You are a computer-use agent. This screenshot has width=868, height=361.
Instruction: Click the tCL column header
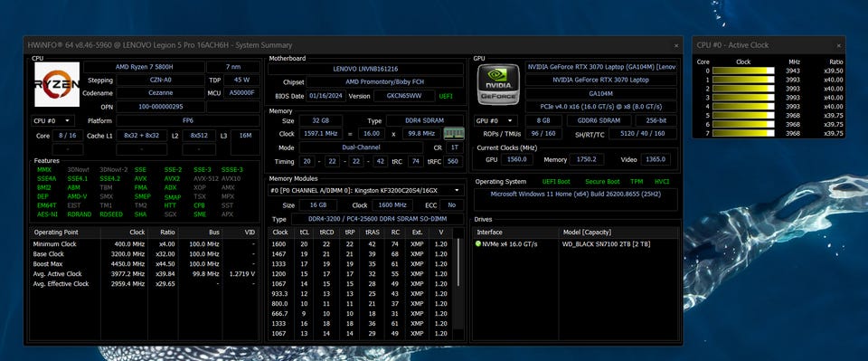tap(305, 233)
